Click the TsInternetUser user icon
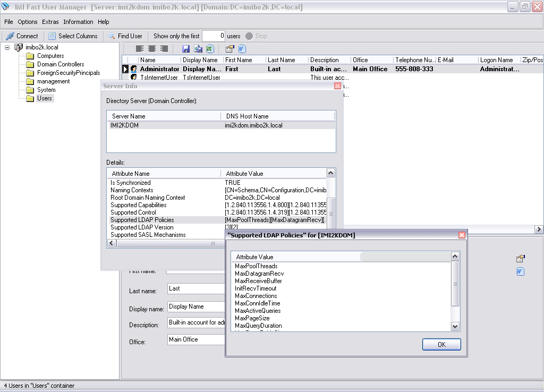The image size is (544, 392). point(133,77)
